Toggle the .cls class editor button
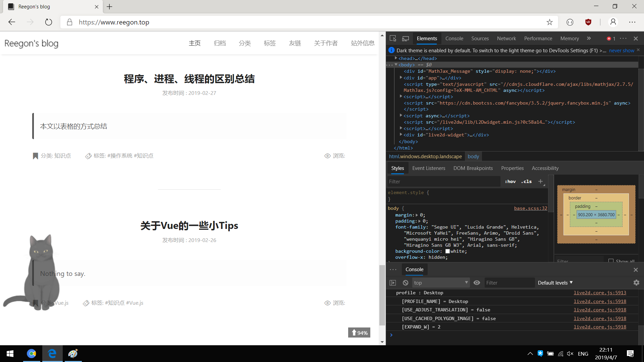 pos(526,181)
